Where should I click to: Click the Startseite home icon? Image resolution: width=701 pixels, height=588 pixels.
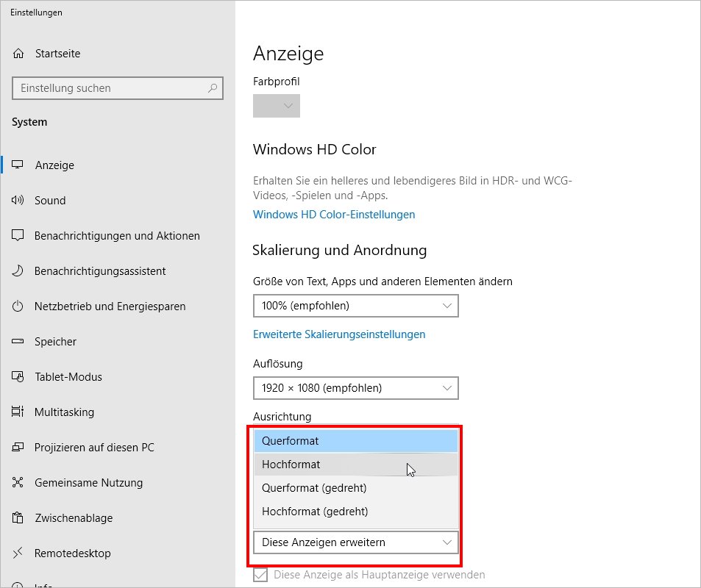click(x=18, y=54)
